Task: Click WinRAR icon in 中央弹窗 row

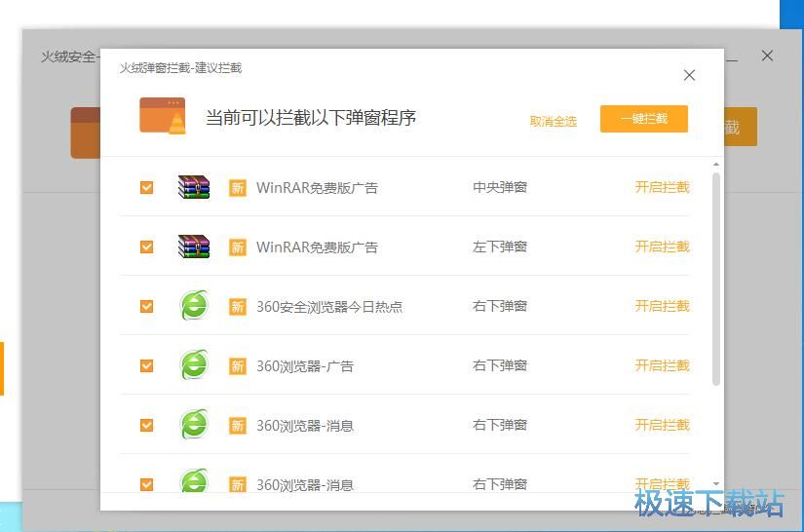Action: (193, 187)
